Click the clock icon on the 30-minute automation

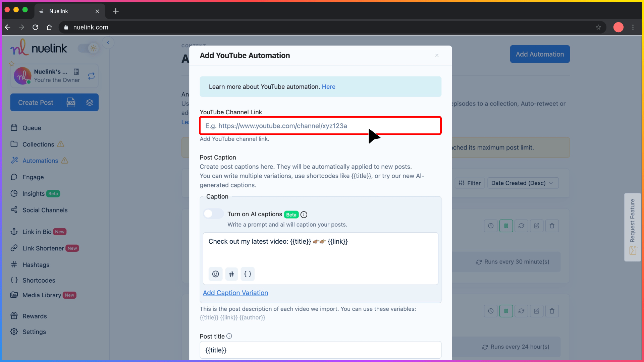coord(491,226)
